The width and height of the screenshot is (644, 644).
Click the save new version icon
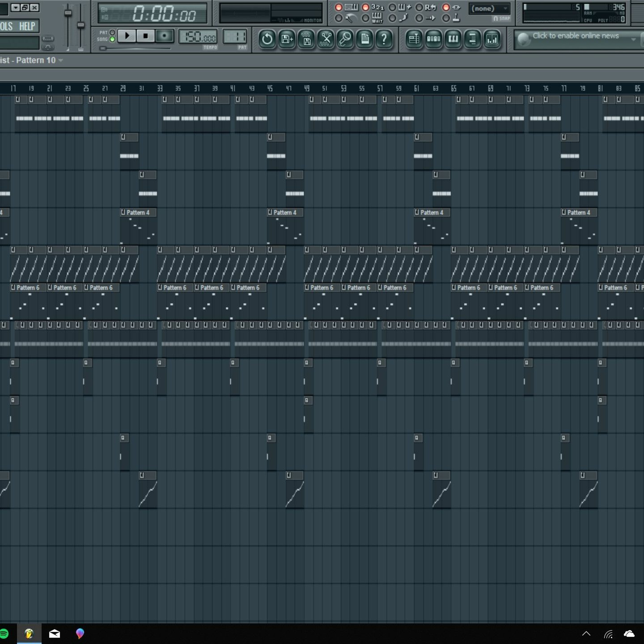coord(287,39)
